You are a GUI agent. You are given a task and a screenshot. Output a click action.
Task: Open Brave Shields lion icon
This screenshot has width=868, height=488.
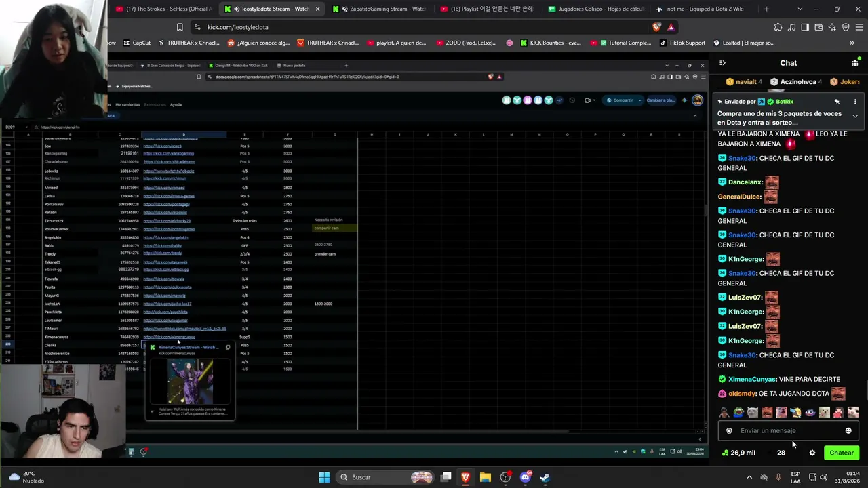coord(656,27)
